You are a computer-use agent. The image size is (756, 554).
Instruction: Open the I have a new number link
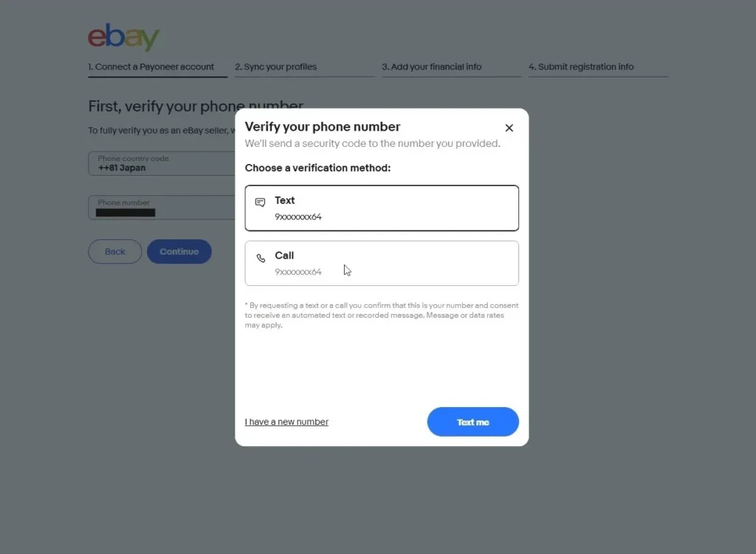click(x=286, y=422)
